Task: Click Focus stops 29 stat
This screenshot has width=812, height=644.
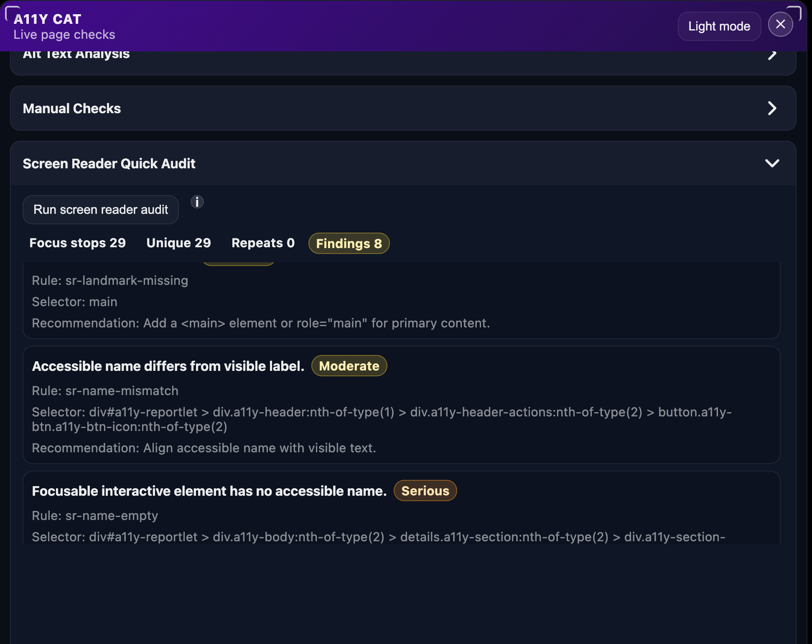Action: point(77,243)
